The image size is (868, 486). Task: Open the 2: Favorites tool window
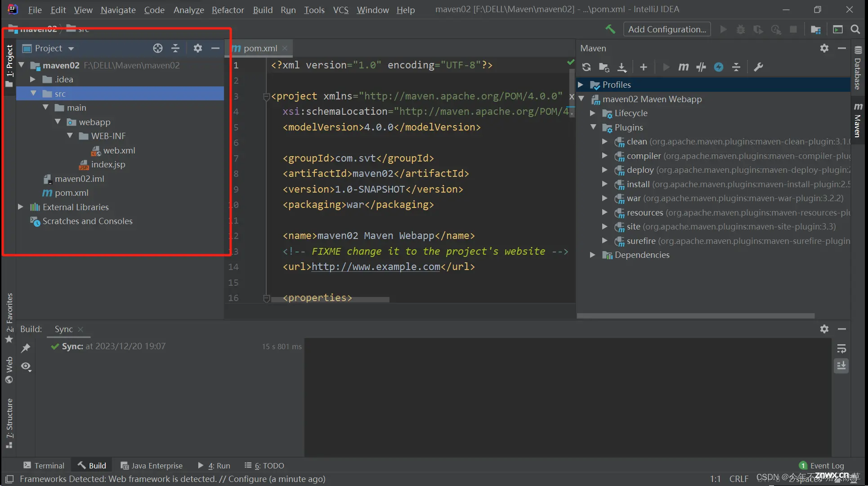(x=9, y=318)
